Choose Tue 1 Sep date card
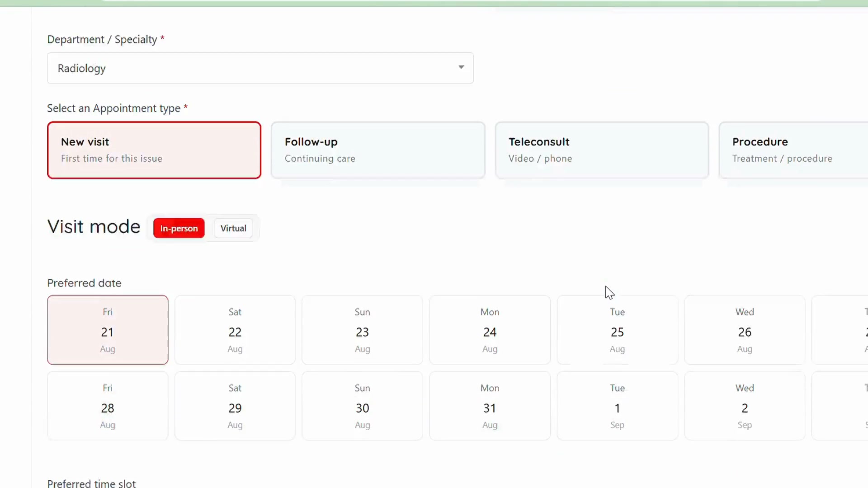Viewport: 868px width, 488px height. pos(618,406)
